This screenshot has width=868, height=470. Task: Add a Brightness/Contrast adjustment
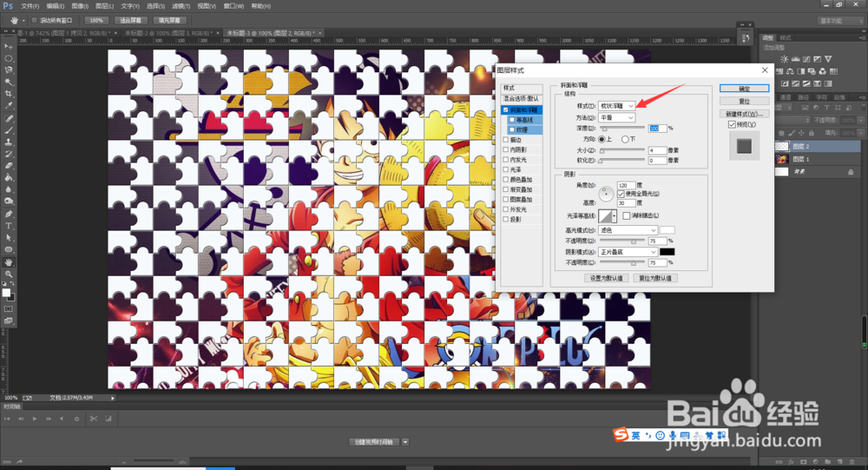(x=785, y=59)
